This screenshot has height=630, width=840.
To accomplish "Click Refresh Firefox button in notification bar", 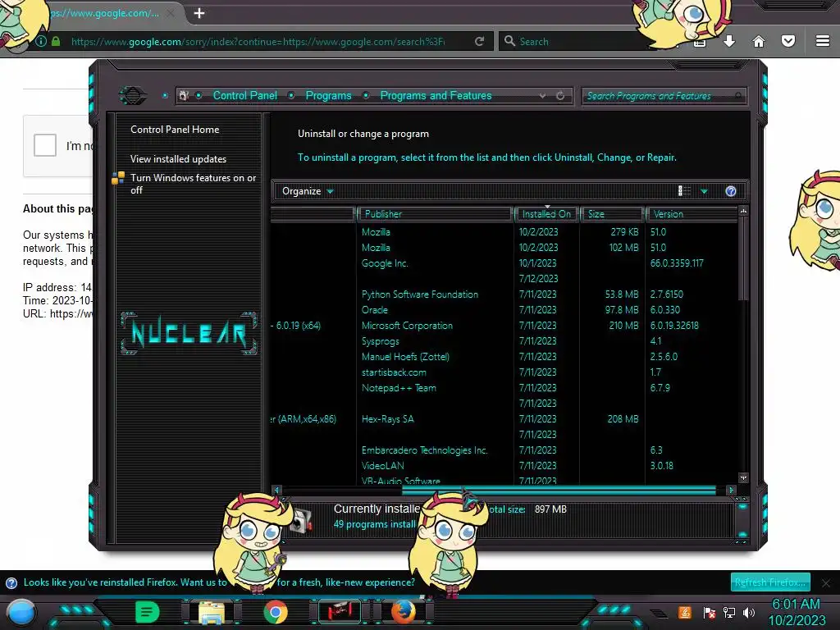I will [x=770, y=582].
